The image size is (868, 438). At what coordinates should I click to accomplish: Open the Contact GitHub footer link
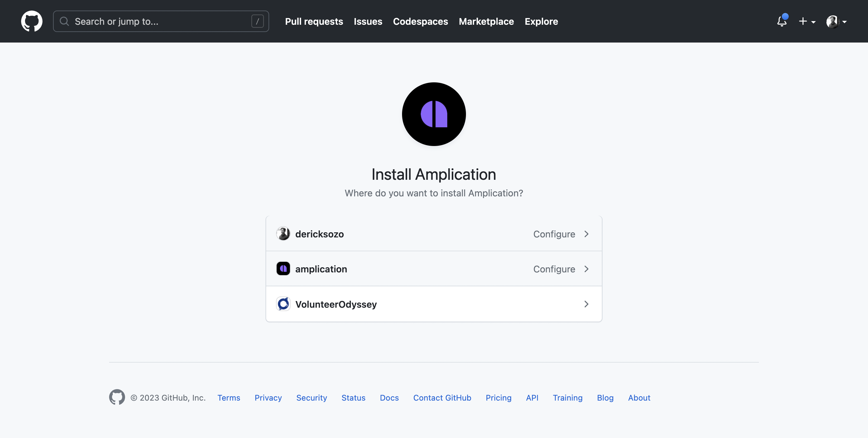point(442,398)
